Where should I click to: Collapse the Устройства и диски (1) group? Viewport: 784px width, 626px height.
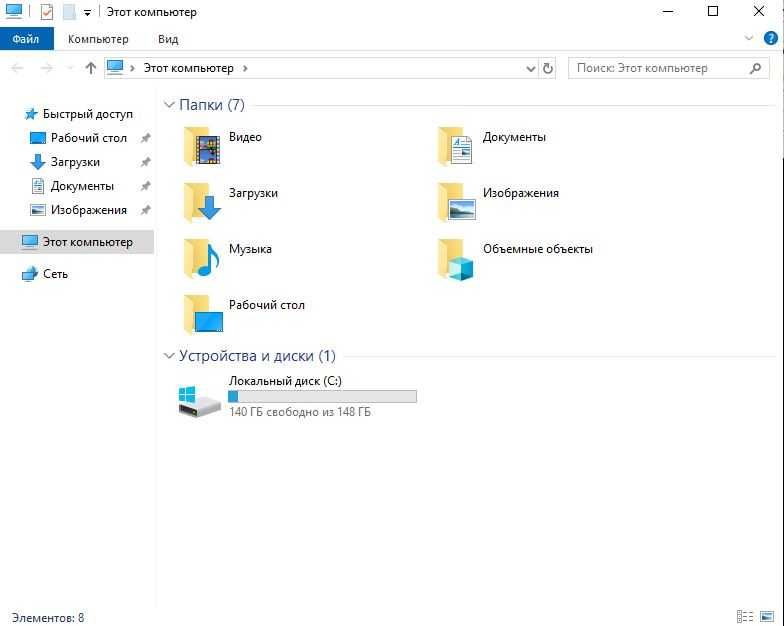(x=169, y=356)
